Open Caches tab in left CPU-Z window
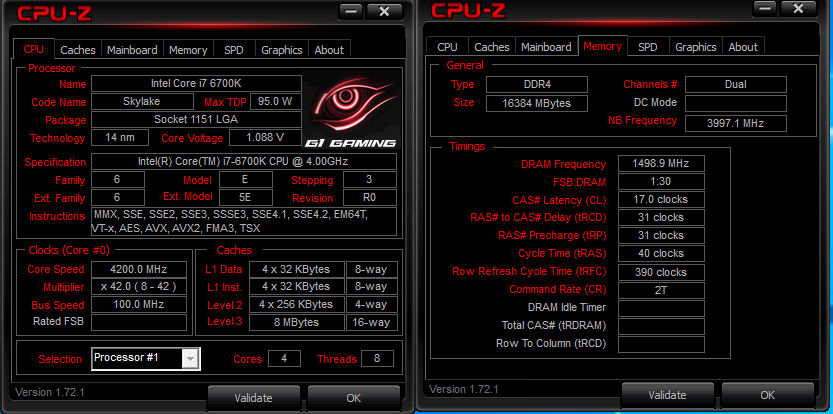 pyautogui.click(x=78, y=50)
